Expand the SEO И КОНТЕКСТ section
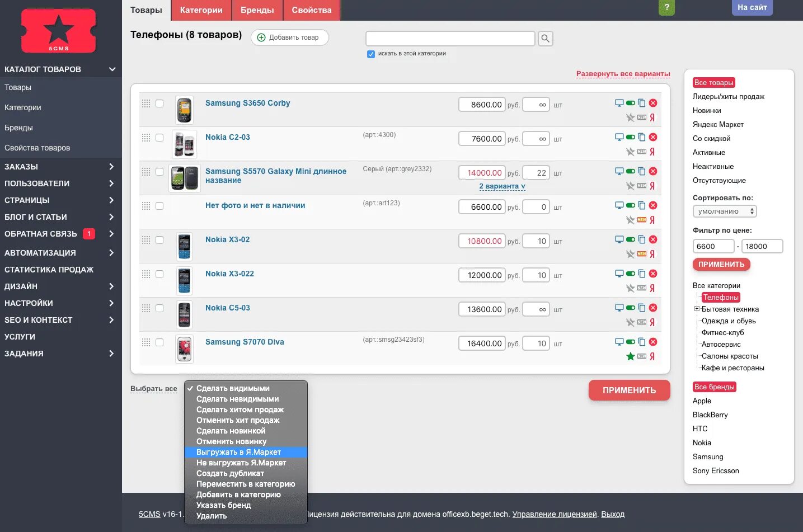The height and width of the screenshot is (532, 803). pyautogui.click(x=111, y=320)
